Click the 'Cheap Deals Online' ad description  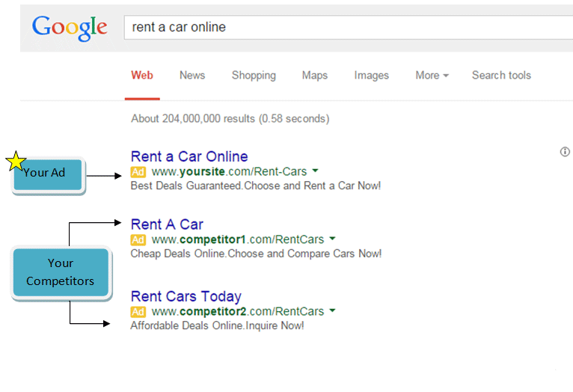point(256,254)
